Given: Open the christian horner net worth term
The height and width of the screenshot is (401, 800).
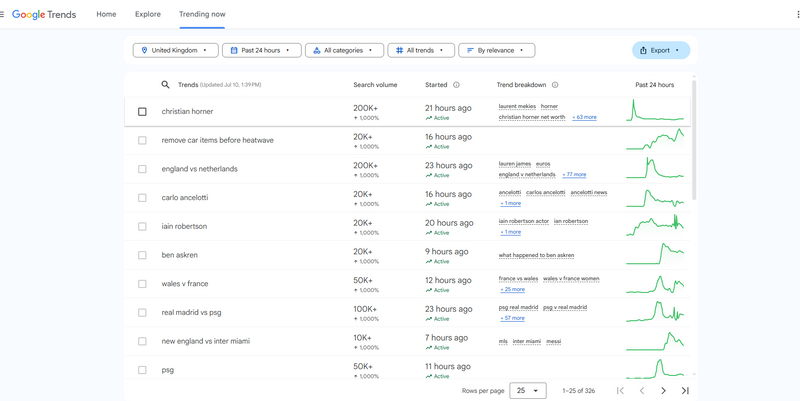Looking at the screenshot, I should (532, 117).
